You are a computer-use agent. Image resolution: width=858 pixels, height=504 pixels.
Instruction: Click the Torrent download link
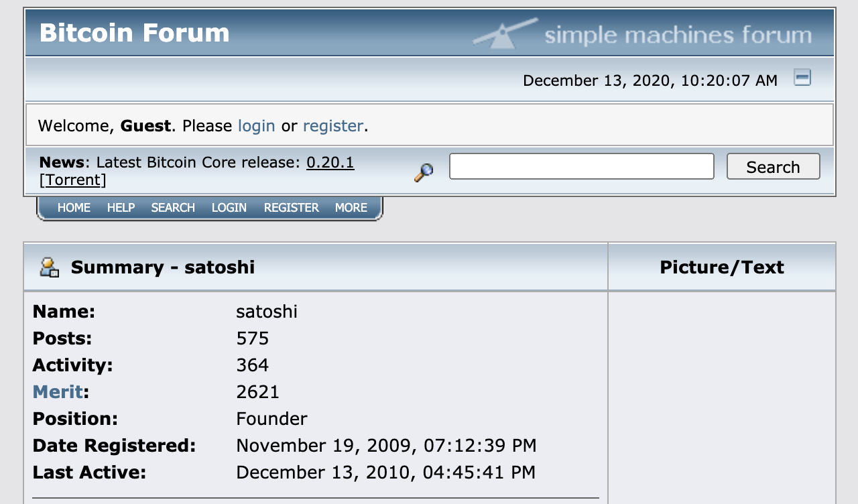coord(73,180)
